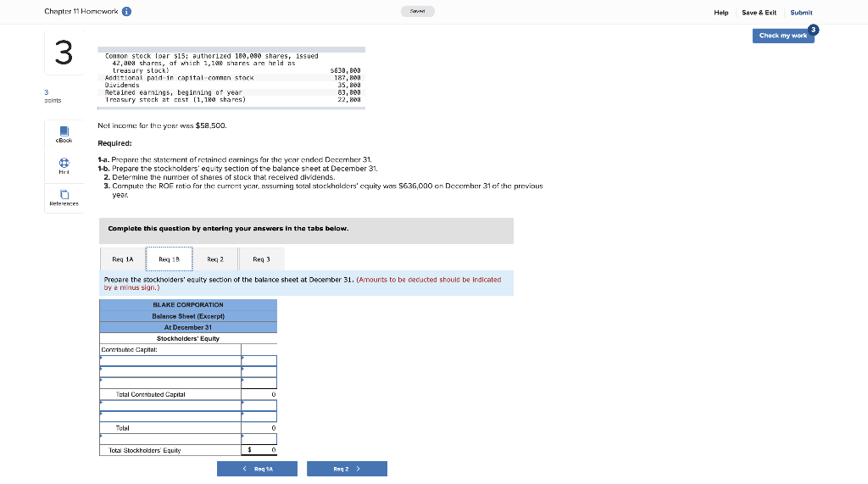This screenshot has height=484, width=868.
Task: Click amount field above Total Stockholders' Equity
Action: [x=259, y=439]
